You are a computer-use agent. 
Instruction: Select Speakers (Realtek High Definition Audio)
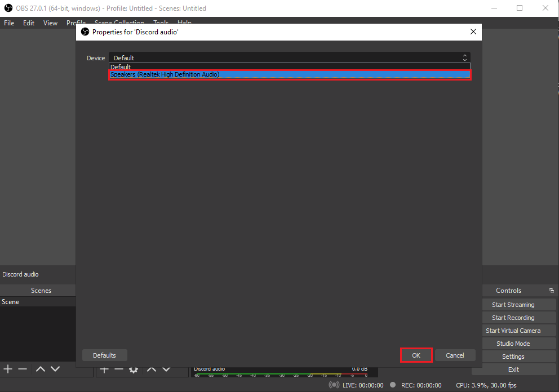pos(290,74)
